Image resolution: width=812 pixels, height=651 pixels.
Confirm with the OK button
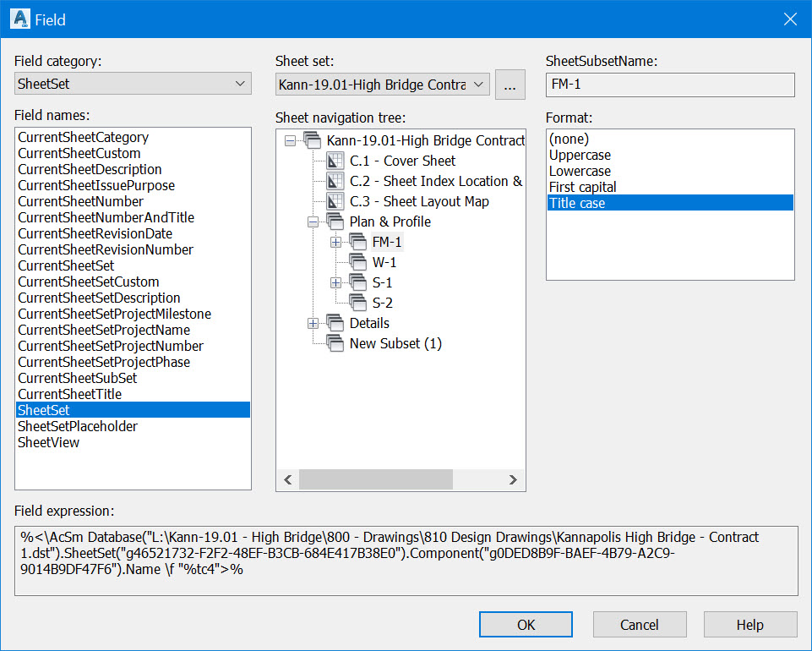pyautogui.click(x=526, y=625)
